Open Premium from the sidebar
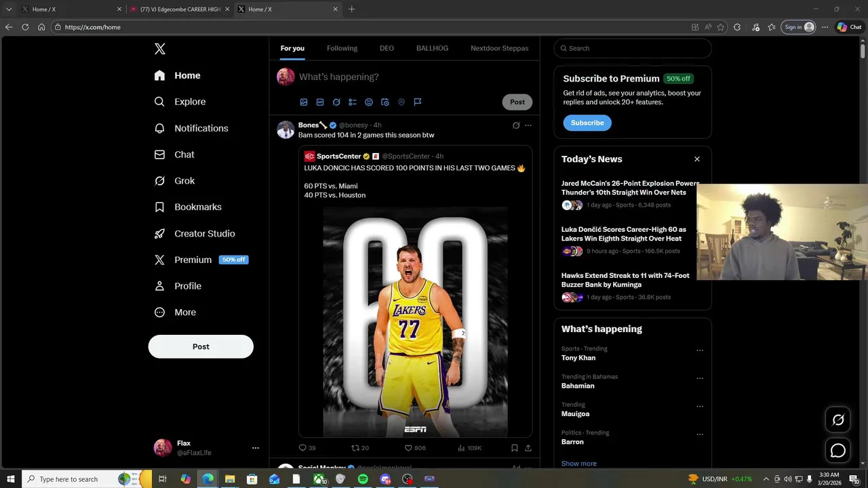Viewport: 868px width, 488px height. point(201,260)
